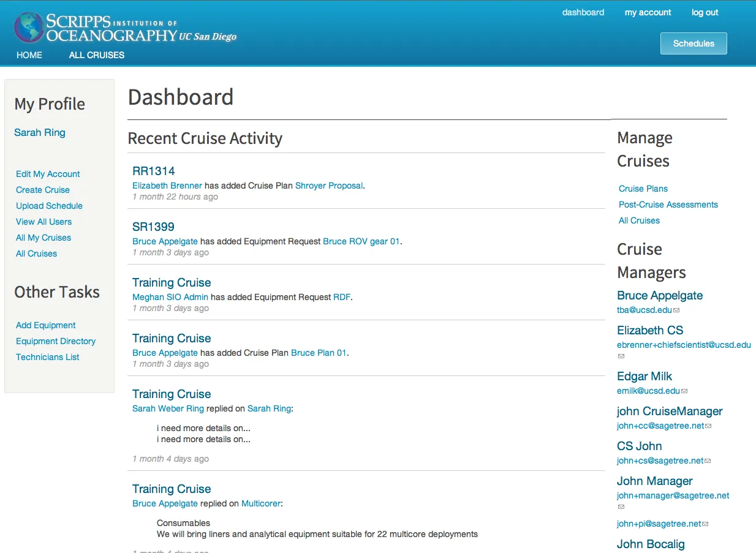
Task: Open Edgar Milk manager name
Action: [644, 377]
